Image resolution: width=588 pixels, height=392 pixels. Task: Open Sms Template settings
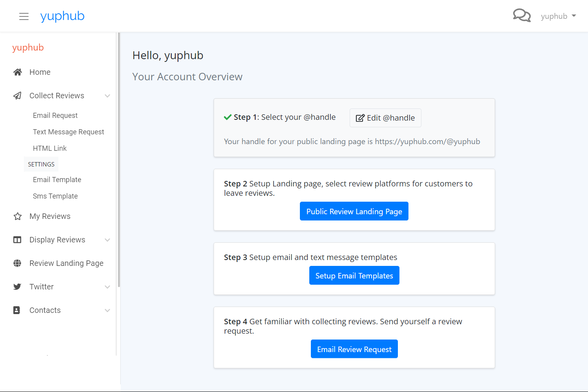pos(55,196)
